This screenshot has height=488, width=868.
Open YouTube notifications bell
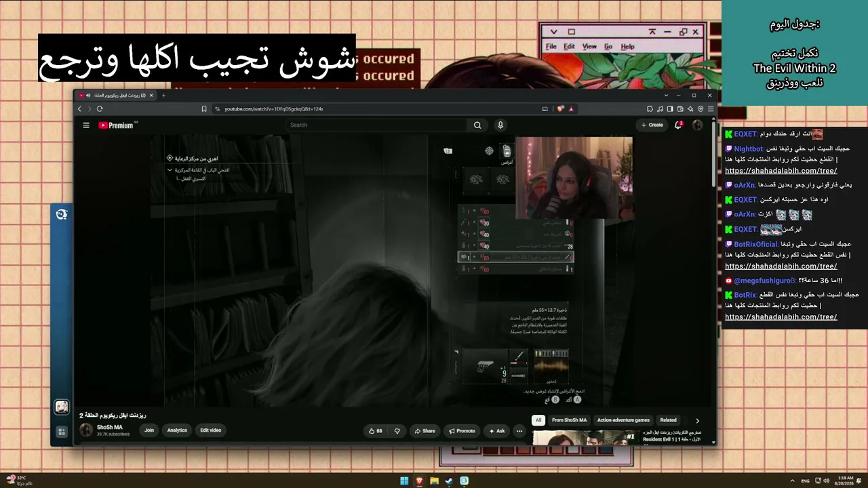point(678,125)
